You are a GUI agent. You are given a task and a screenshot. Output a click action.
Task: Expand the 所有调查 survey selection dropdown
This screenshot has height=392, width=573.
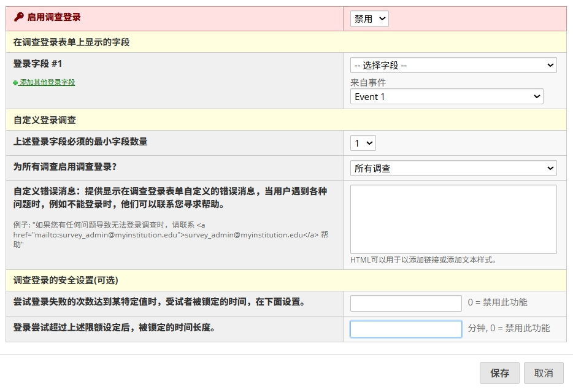pos(453,168)
